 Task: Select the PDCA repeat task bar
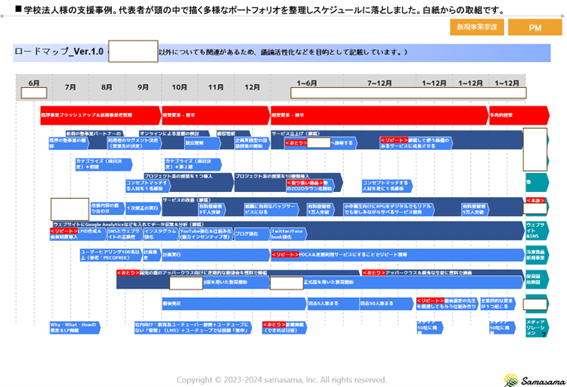[x=397, y=255]
